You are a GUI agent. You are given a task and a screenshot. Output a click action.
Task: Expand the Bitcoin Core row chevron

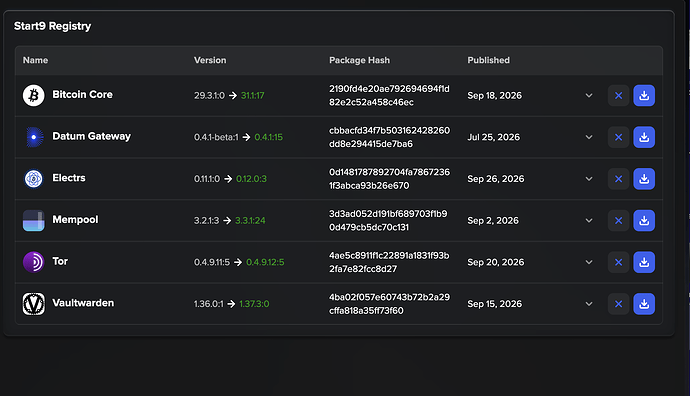pyautogui.click(x=589, y=95)
